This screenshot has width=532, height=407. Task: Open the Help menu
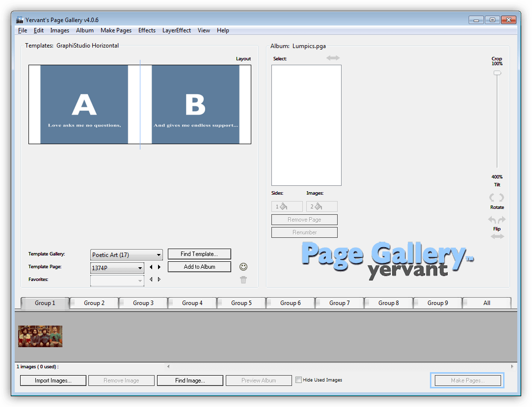(x=223, y=30)
